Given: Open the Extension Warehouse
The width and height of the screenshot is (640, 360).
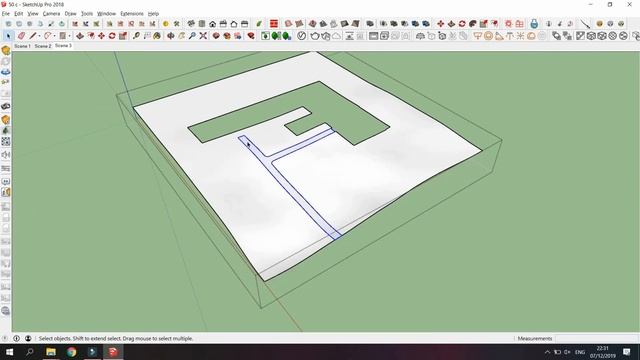Looking at the screenshot, I should 227,36.
